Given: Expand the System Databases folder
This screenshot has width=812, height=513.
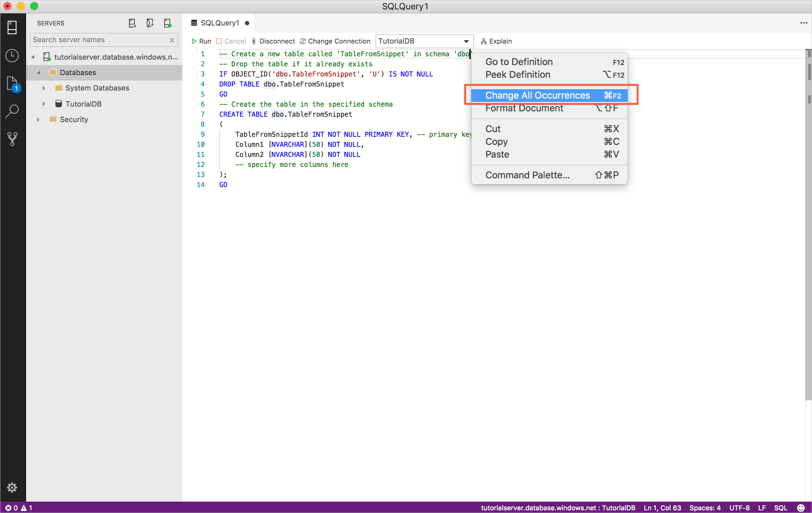Looking at the screenshot, I should 44,88.
